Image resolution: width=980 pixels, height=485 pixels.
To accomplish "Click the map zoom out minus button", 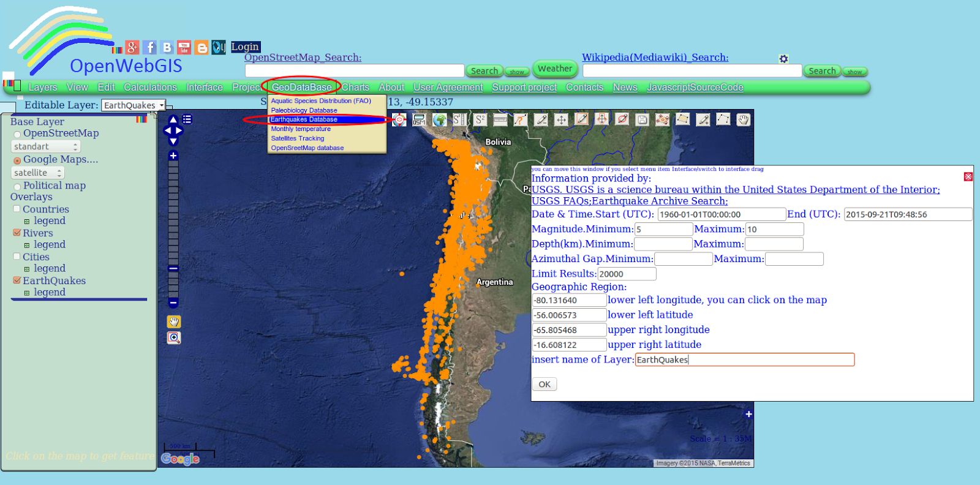I will pyautogui.click(x=173, y=303).
